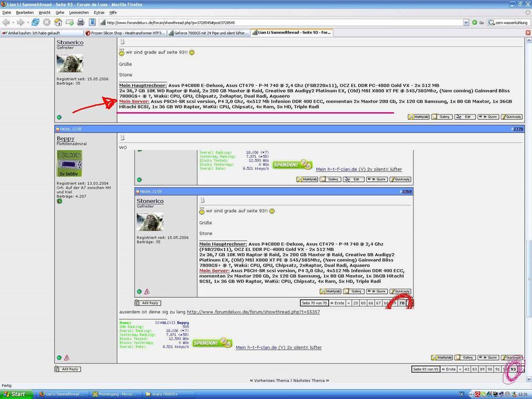Screen dimensions: 532x399
Task: Open the Stonerico username link in the top post
Action: point(70,43)
